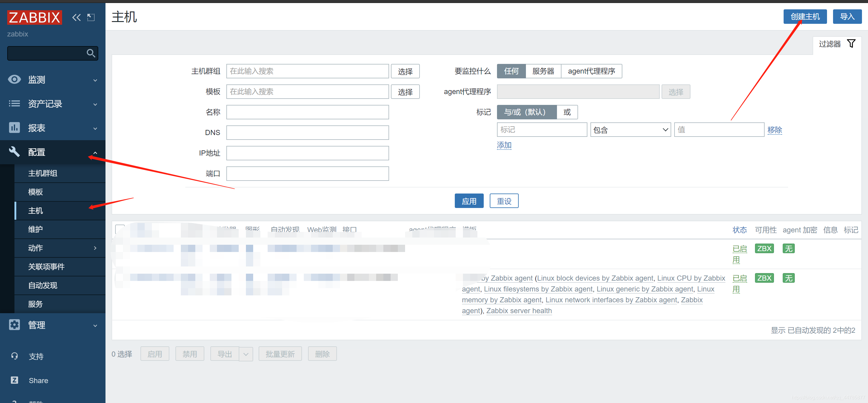Click the sidebar search magnifier icon
The height and width of the screenshot is (403, 868).
click(91, 53)
